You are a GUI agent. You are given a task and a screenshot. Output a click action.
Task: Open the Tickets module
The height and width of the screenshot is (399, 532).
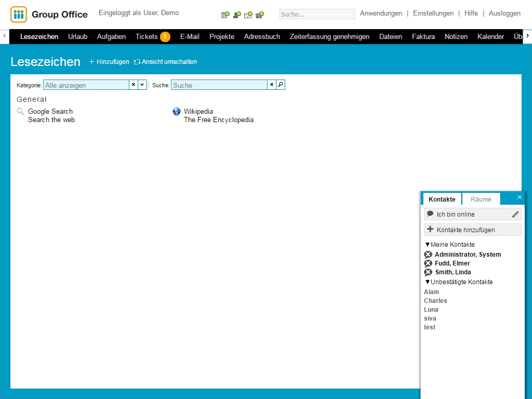[x=147, y=36]
